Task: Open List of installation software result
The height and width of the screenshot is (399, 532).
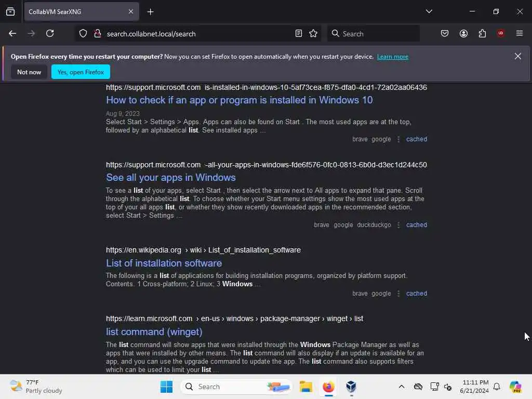Action: [x=164, y=263]
